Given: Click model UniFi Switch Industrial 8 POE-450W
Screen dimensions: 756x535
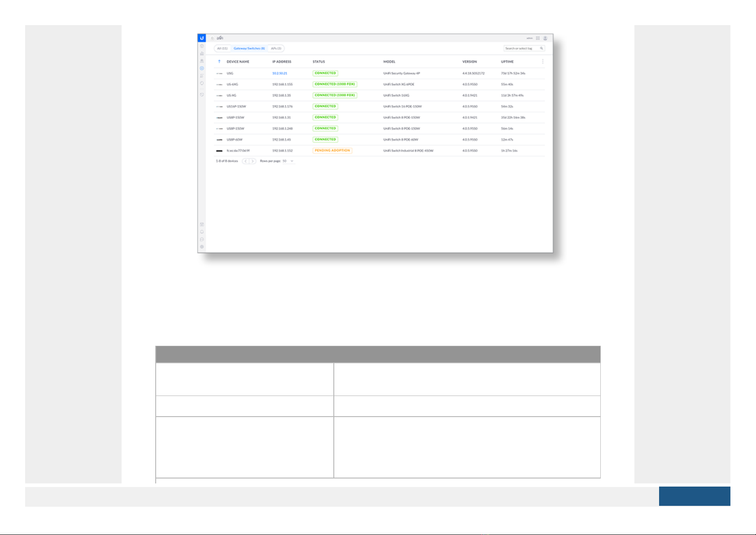Looking at the screenshot, I should (408, 151).
